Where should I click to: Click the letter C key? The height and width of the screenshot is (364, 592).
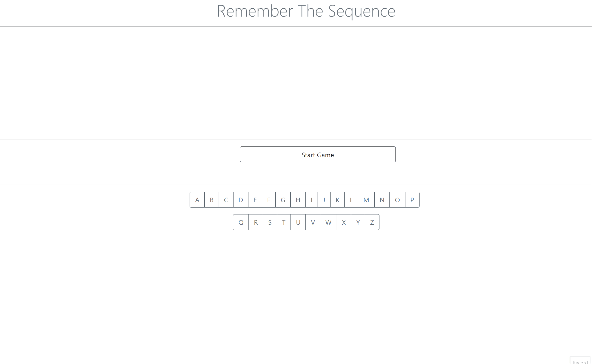click(x=226, y=200)
